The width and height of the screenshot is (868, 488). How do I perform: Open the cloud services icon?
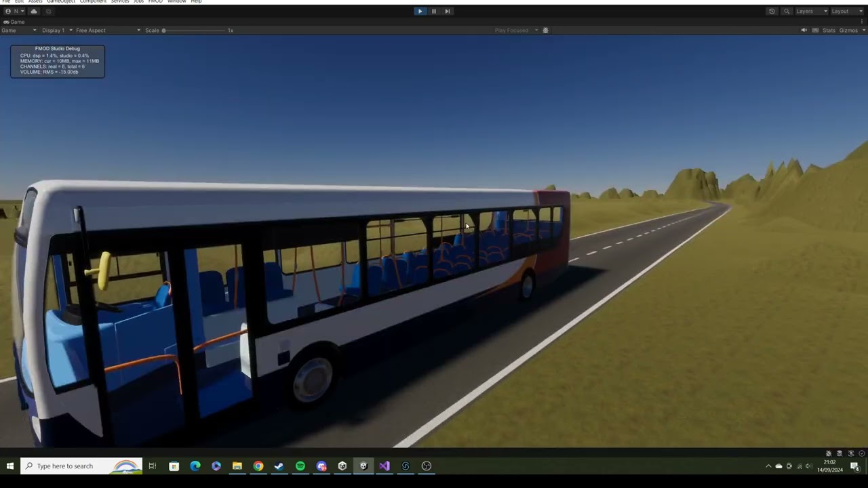click(x=34, y=11)
